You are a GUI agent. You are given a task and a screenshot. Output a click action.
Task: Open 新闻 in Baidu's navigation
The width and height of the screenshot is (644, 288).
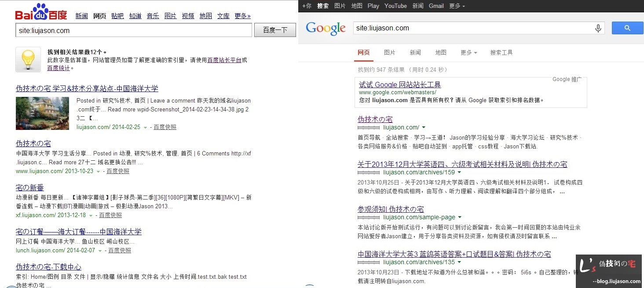tap(82, 16)
